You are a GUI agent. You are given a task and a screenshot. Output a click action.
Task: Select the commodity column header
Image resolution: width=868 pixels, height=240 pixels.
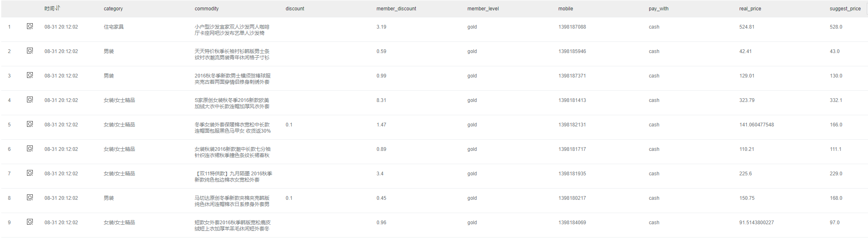point(207,9)
